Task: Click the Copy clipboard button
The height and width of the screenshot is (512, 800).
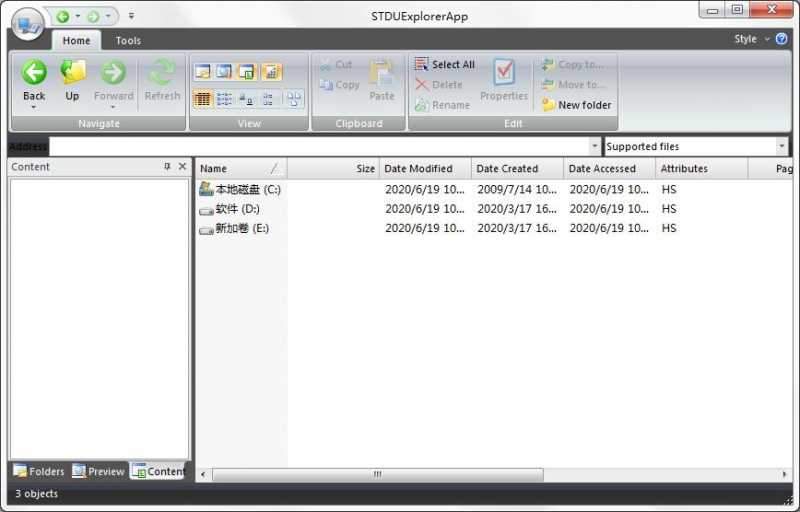Action: click(x=339, y=85)
